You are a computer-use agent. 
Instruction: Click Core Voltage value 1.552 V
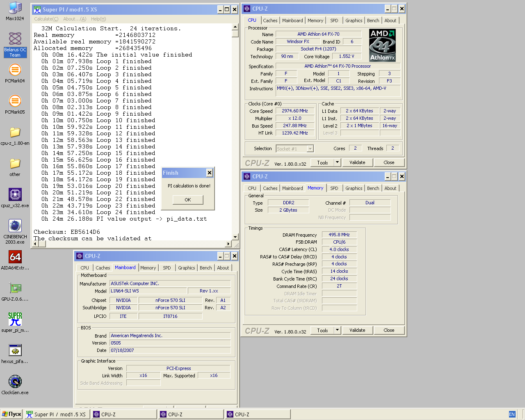coord(347,56)
